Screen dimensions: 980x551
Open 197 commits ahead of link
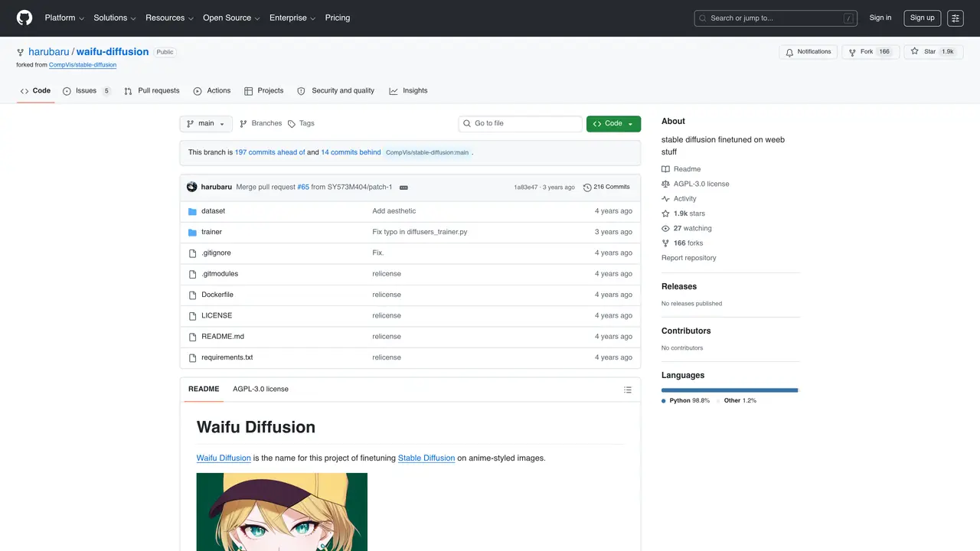tap(270, 152)
